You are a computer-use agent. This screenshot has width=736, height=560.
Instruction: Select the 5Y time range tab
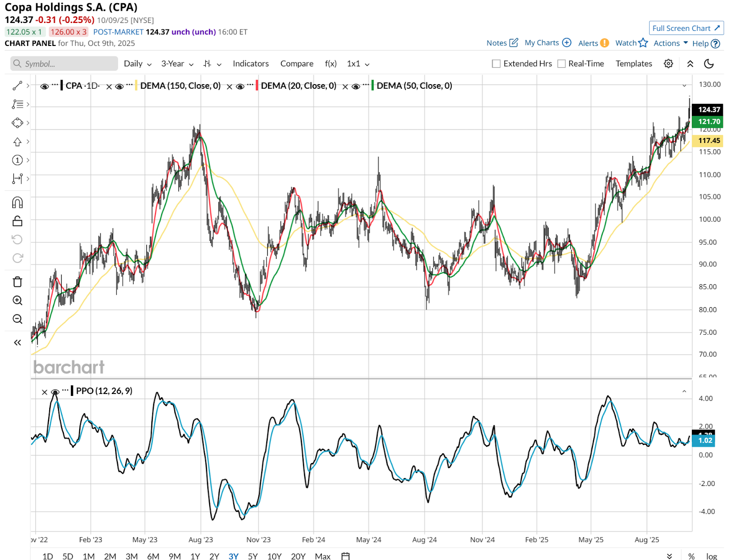[x=253, y=556]
